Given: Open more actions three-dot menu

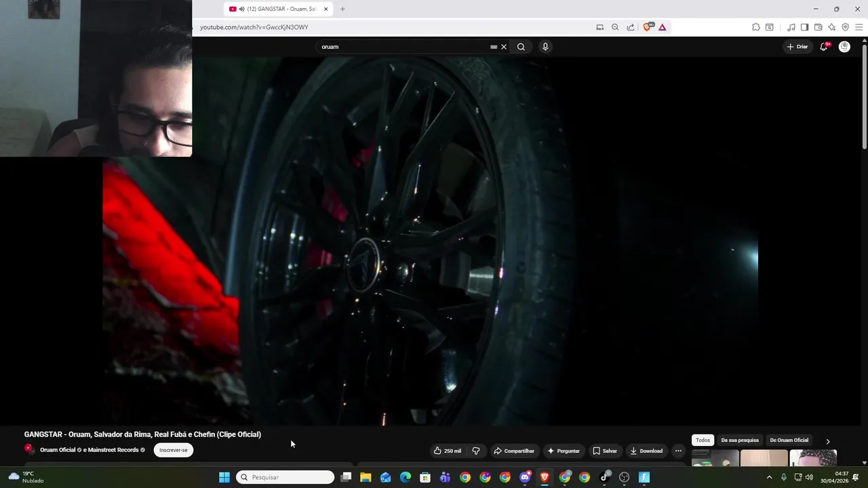Looking at the screenshot, I should pos(678,451).
